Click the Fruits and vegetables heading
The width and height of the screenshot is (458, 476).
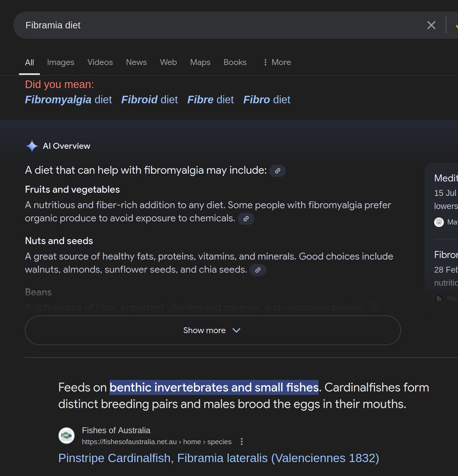(x=72, y=190)
